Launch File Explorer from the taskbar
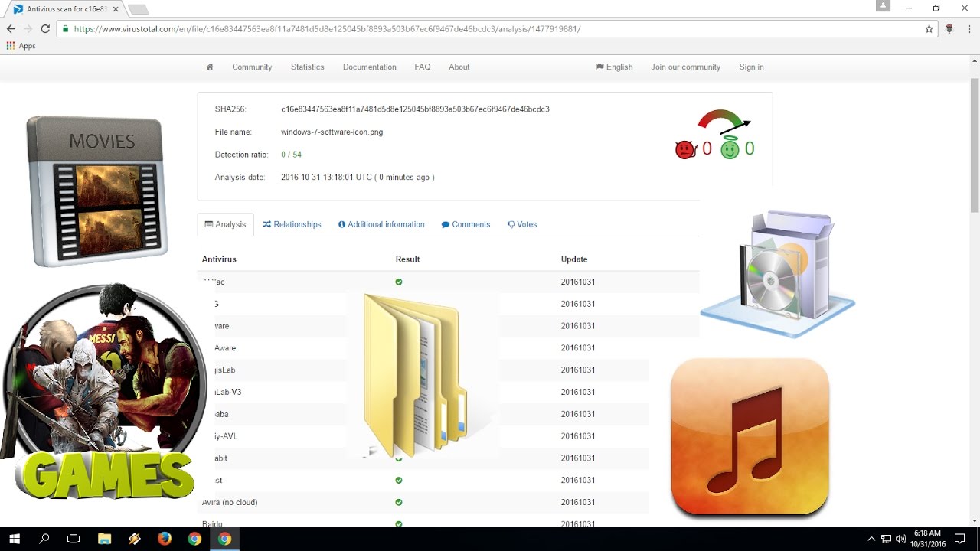This screenshot has width=980, height=551. (x=104, y=539)
